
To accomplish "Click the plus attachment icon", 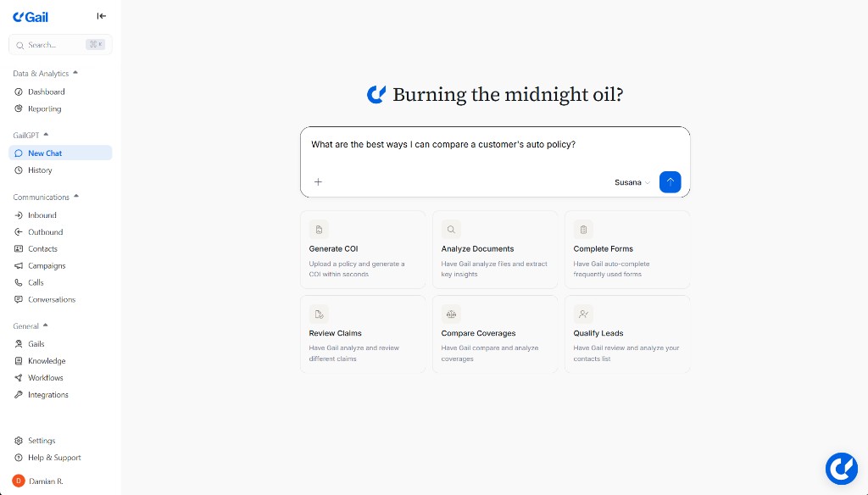I will coord(319,181).
